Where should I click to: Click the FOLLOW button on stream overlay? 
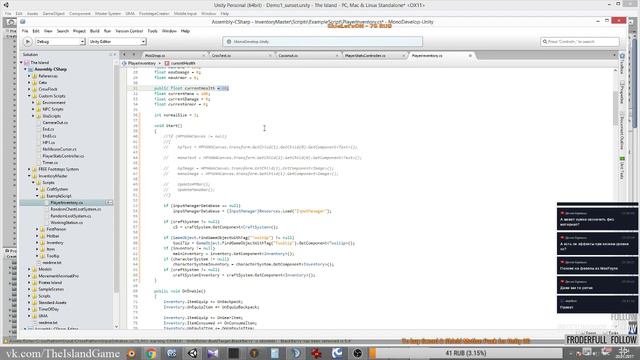(623, 340)
